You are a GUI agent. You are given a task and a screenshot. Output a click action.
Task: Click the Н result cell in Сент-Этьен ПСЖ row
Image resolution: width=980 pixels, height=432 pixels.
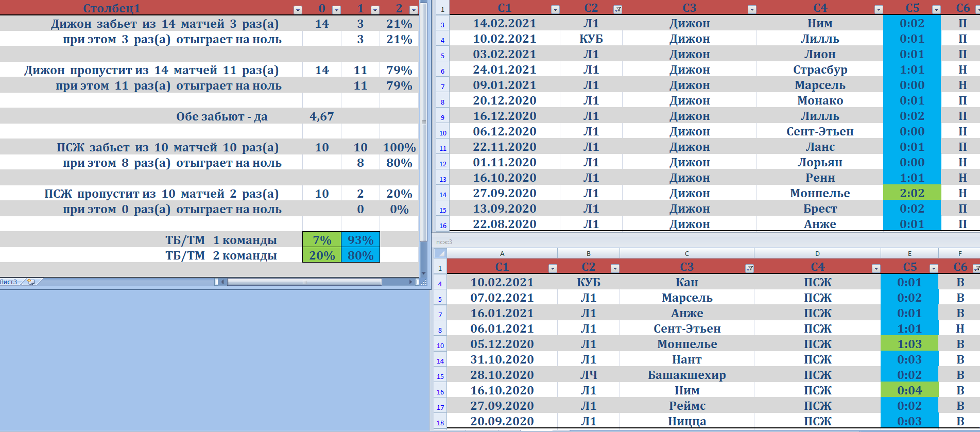[x=959, y=329]
